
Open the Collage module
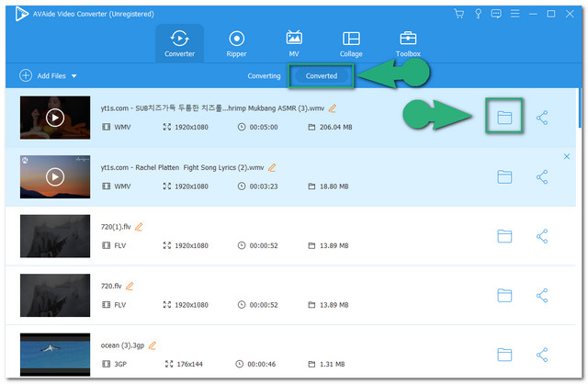pos(351,44)
